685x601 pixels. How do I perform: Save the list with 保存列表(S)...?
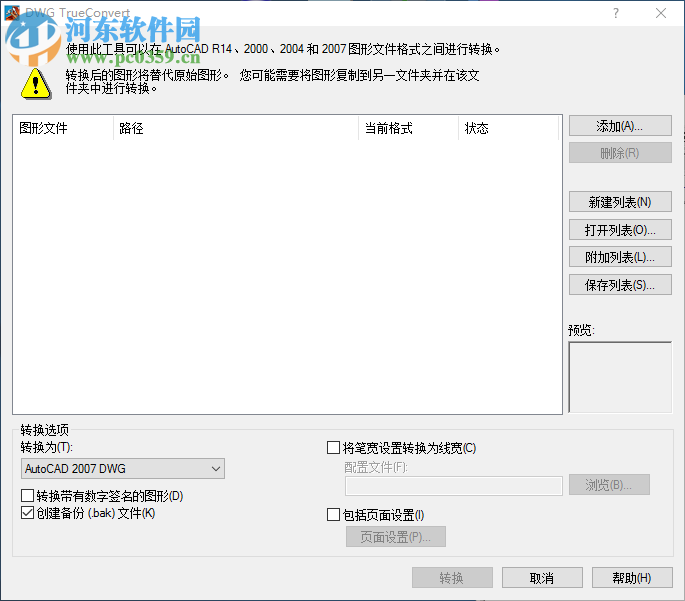click(620, 285)
